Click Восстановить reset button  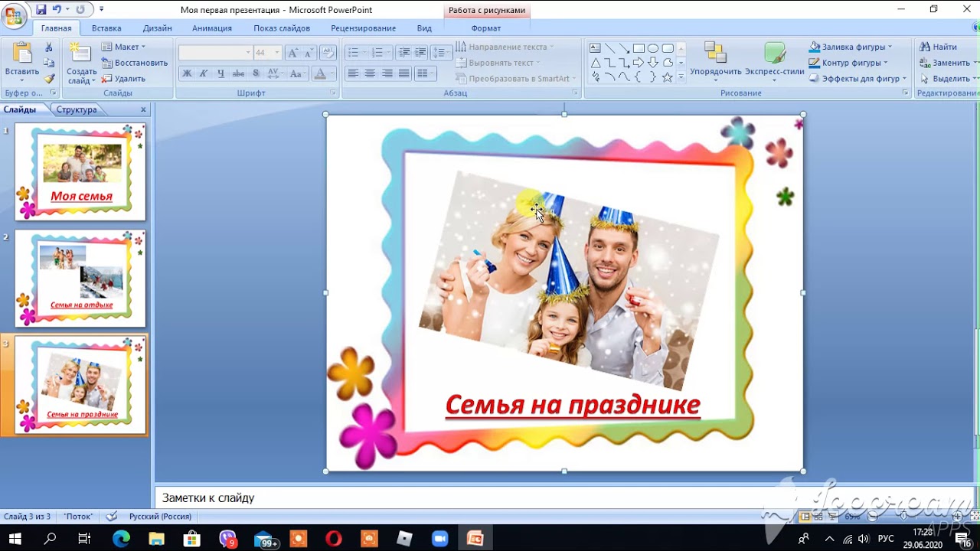pos(135,63)
